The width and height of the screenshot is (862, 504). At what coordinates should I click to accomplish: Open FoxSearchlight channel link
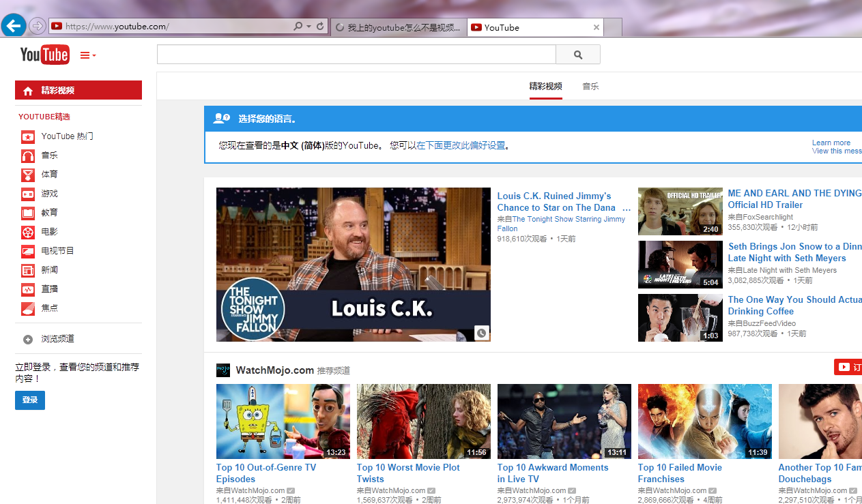point(768,217)
